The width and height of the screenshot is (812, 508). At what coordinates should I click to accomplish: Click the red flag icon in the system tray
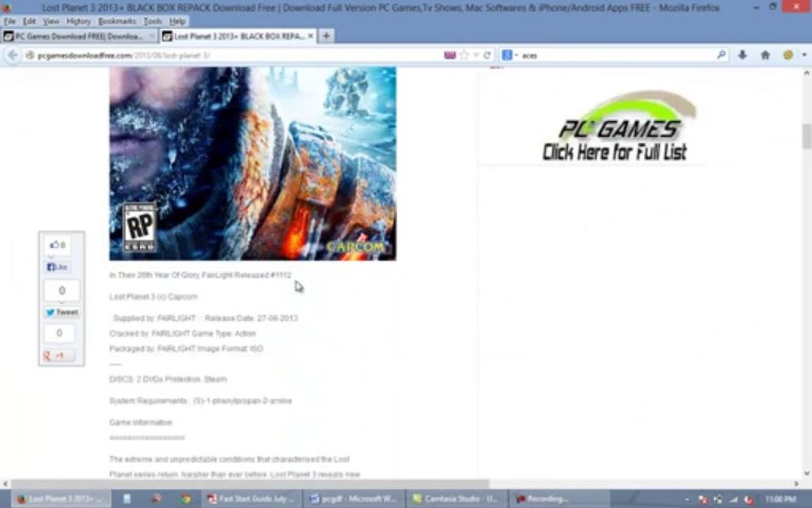pos(703,500)
